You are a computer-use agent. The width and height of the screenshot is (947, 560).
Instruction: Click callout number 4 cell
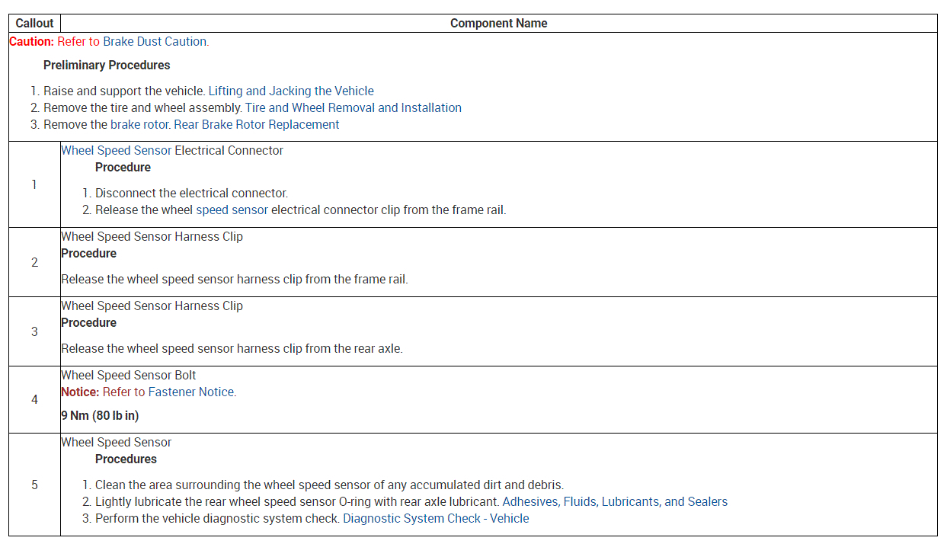34,399
